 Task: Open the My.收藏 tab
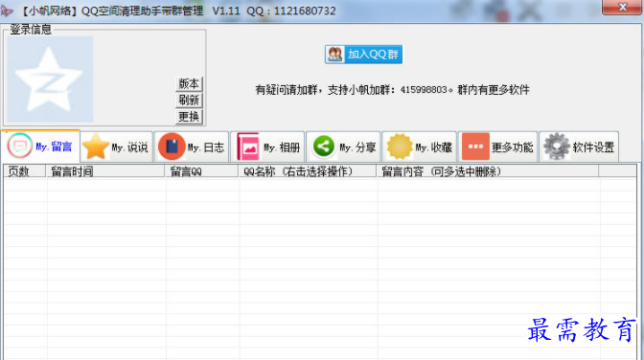point(420,146)
